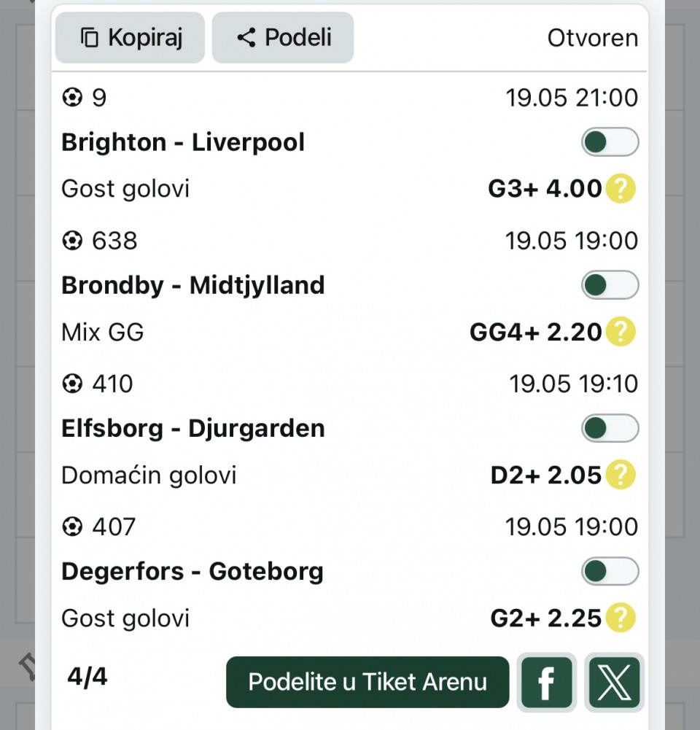
Task: Click the Otvoren status label
Action: 593,38
